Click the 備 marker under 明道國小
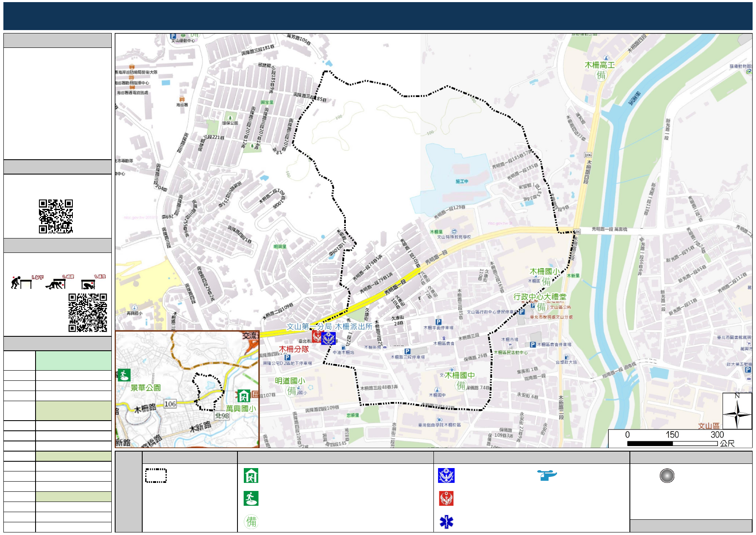 click(x=292, y=391)
